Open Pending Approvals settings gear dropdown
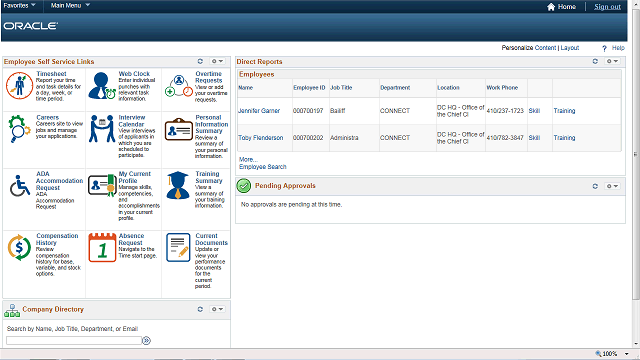This screenshot has height=360, width=640. (612, 186)
